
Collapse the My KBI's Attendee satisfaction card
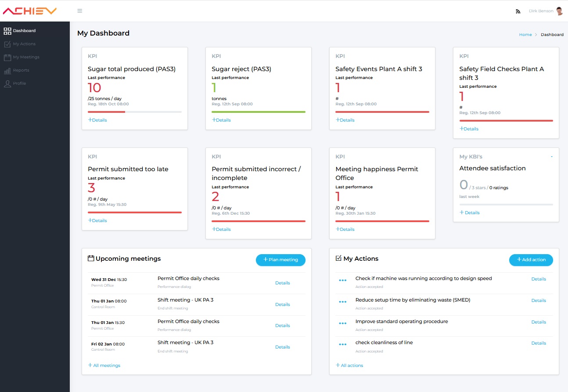(x=552, y=157)
